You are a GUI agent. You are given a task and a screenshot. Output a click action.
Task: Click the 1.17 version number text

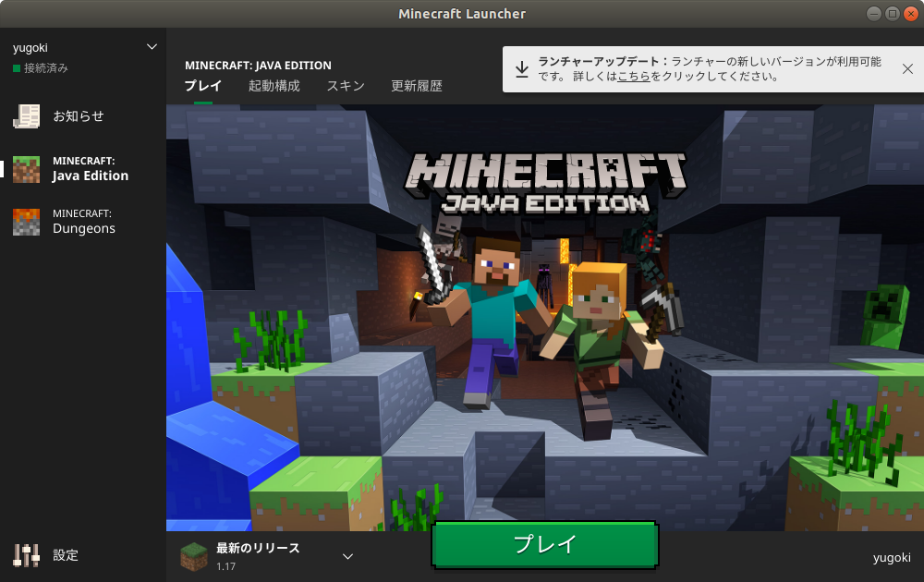[x=225, y=566]
